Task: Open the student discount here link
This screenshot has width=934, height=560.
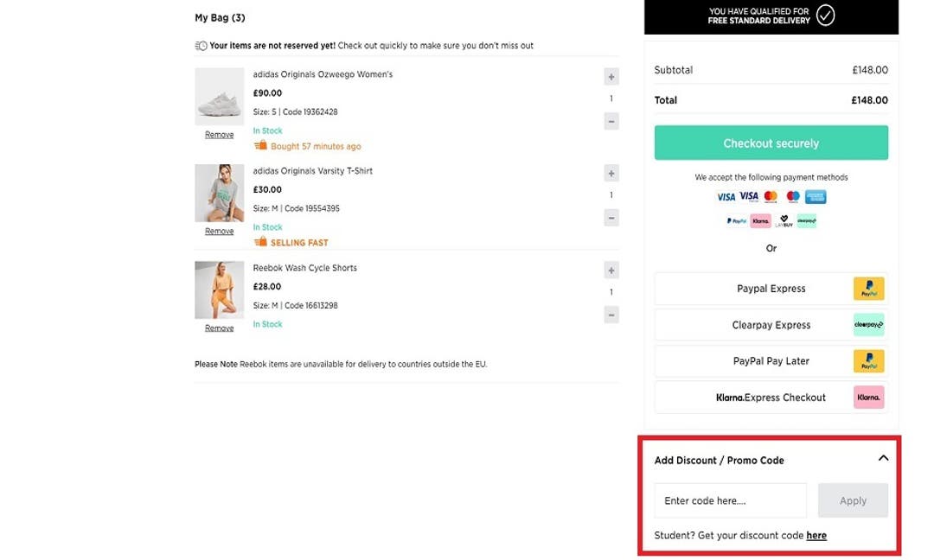Action: tap(816, 535)
